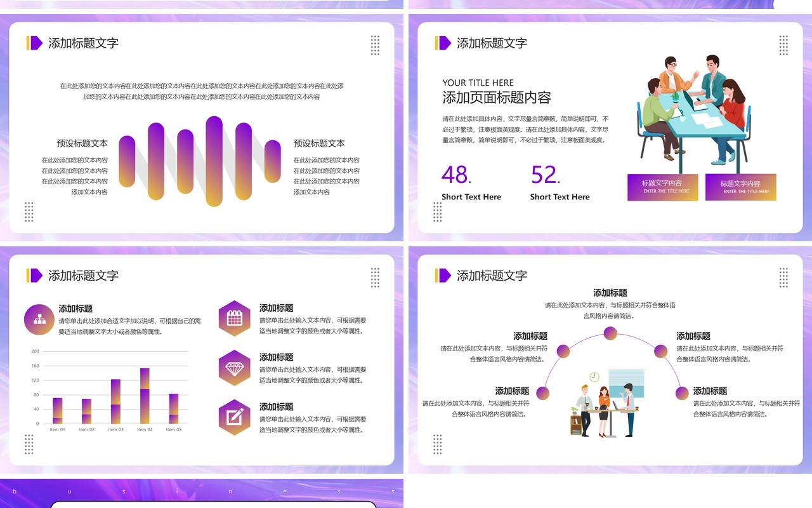Select the shortest pill bar at the right end
The width and height of the screenshot is (812, 508).
[x=273, y=161]
